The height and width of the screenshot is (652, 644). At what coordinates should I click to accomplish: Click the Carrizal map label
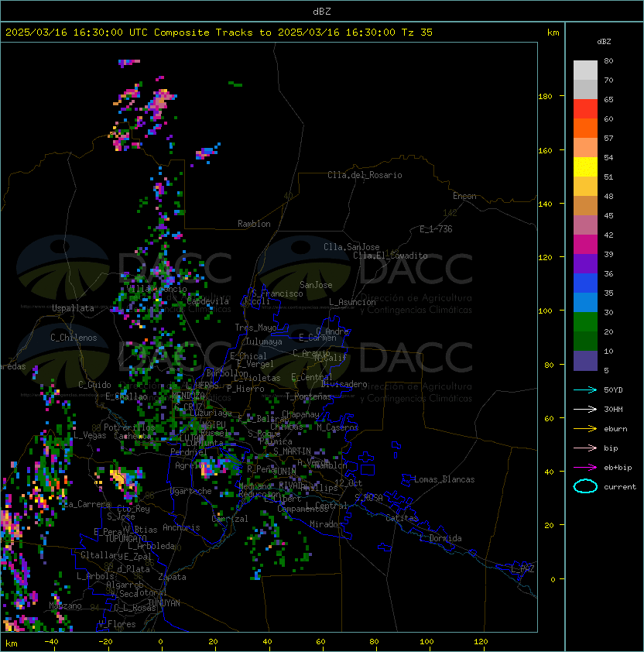point(230,519)
